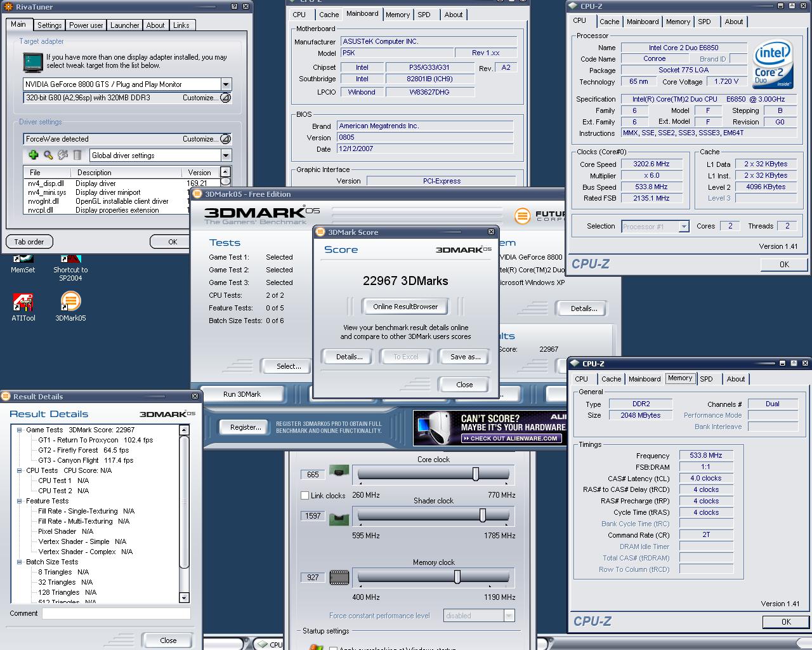Click the Customize triangle icon beside 320-bit G80

click(x=225, y=98)
